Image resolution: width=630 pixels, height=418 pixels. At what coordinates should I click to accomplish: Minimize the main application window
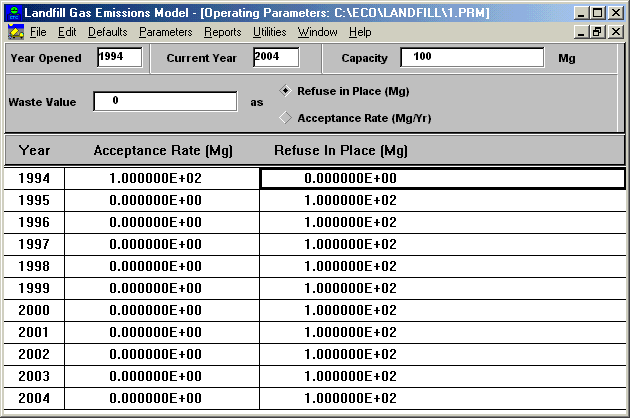[581, 13]
